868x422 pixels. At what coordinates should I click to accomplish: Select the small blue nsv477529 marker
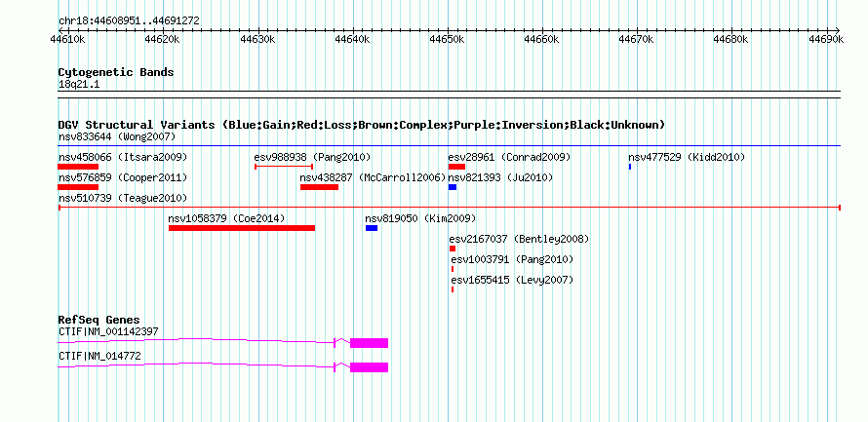point(630,167)
